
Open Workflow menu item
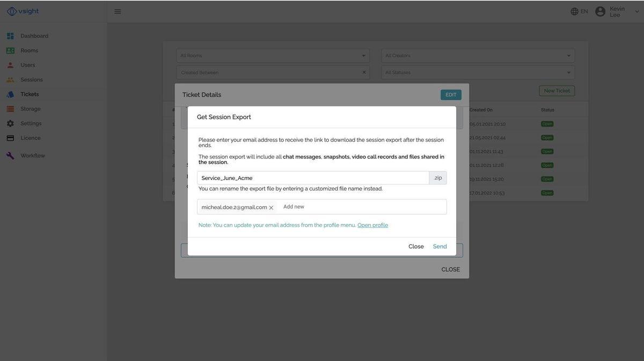(33, 156)
